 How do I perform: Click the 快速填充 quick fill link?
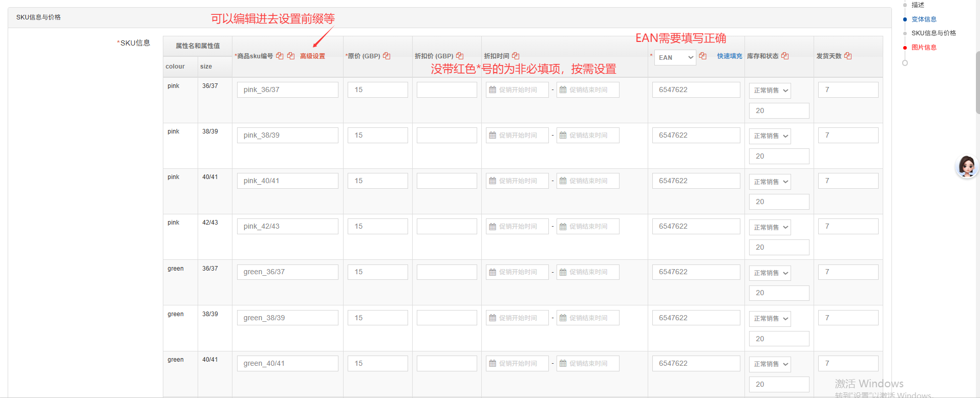(x=729, y=56)
